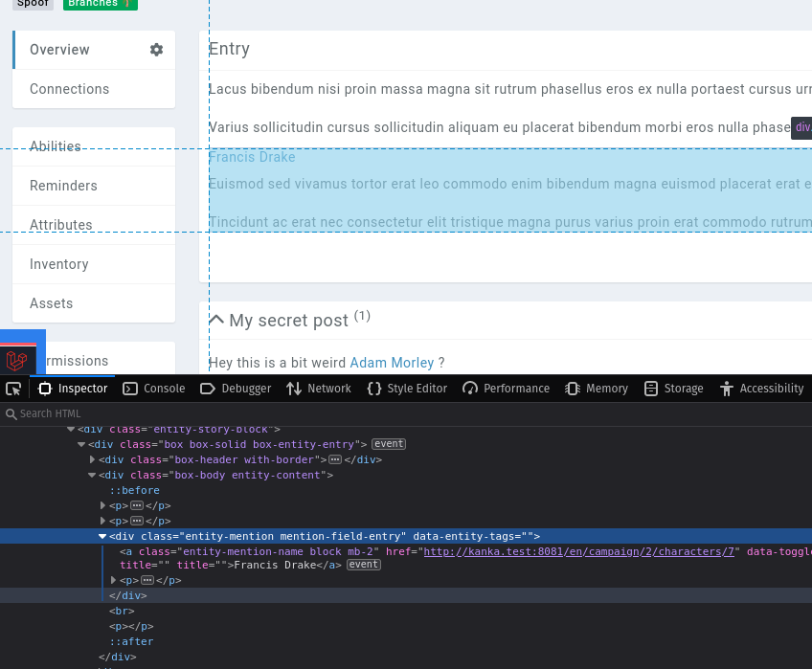This screenshot has height=669, width=812.
Task: Collapse the selected entity-mention div node
Action: point(102,536)
